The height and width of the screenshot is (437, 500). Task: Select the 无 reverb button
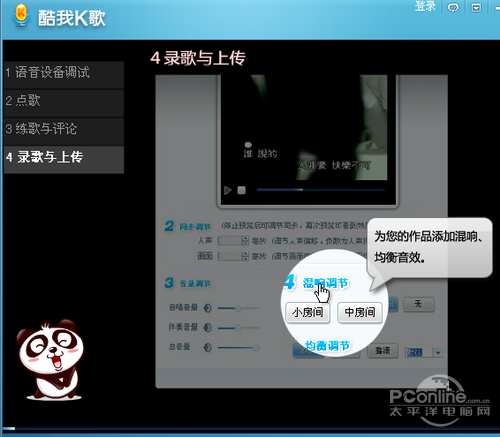pyautogui.click(x=419, y=304)
